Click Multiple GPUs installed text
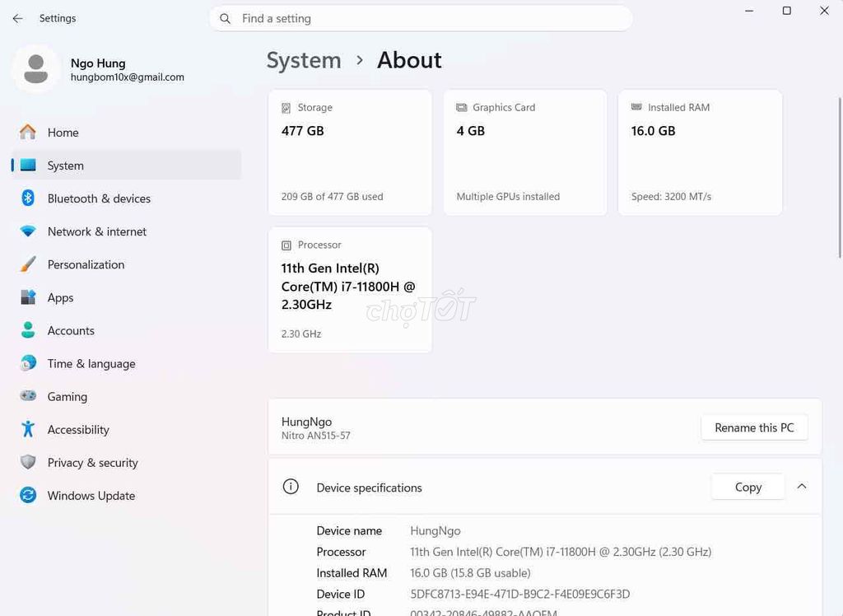The image size is (843, 616). 508,197
